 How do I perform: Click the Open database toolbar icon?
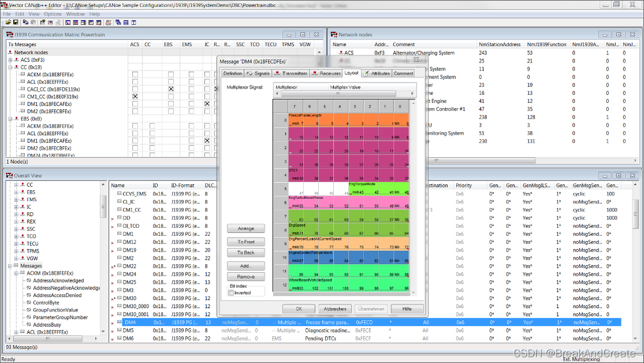coord(8,22)
